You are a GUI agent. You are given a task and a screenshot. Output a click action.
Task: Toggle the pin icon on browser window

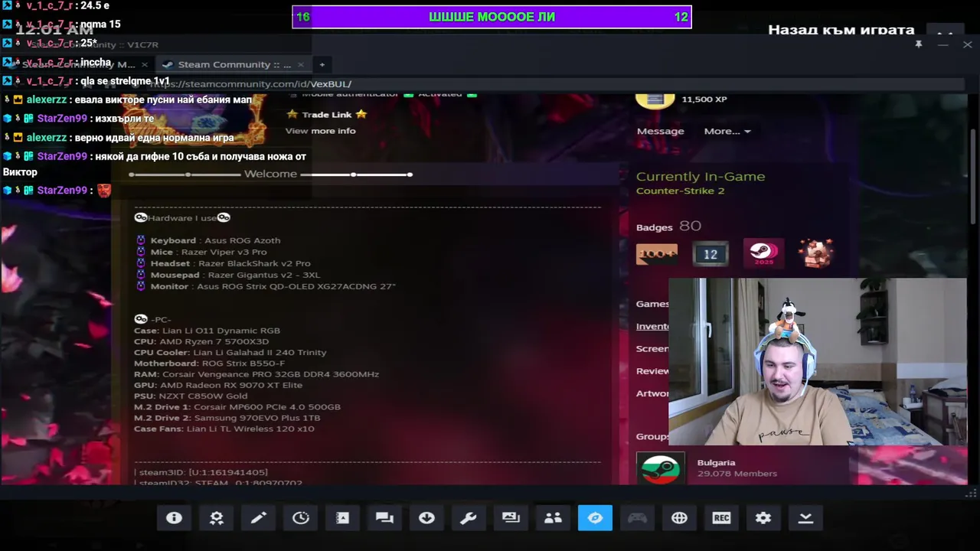click(x=918, y=44)
